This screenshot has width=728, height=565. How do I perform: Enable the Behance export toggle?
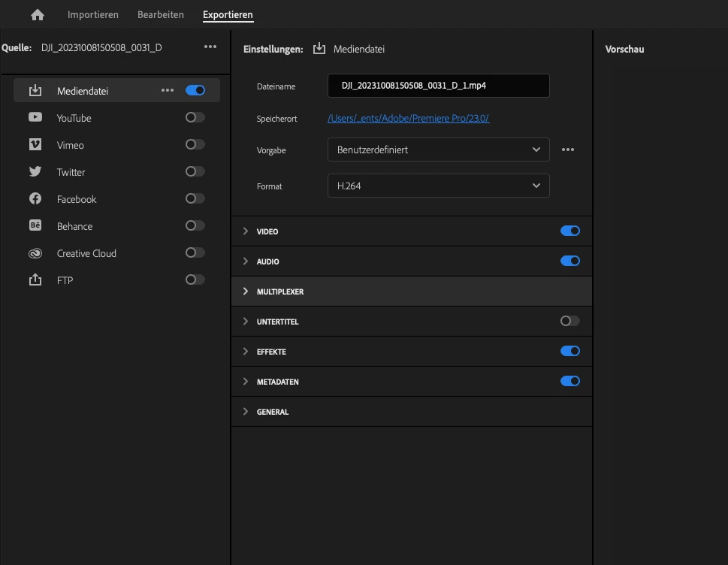195,225
